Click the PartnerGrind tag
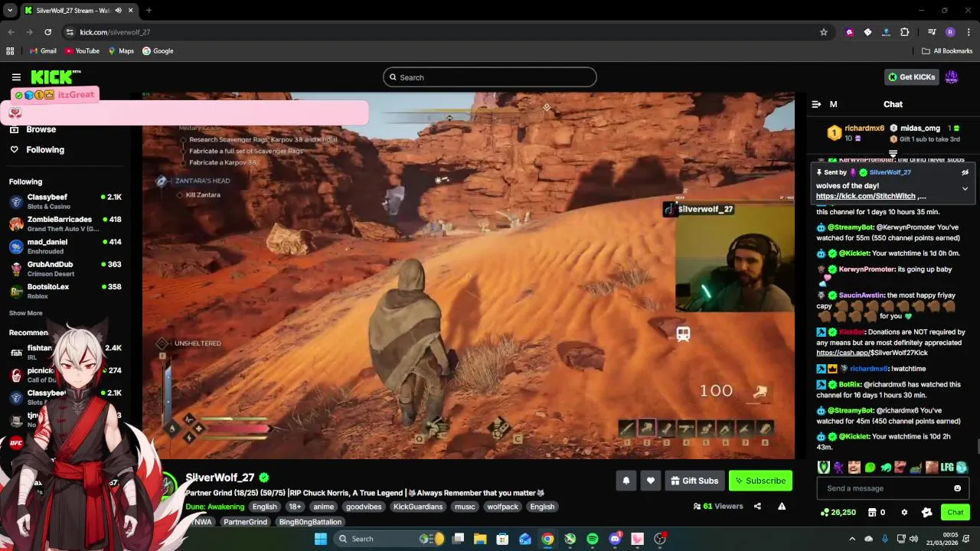980x551 pixels. pyautogui.click(x=245, y=522)
